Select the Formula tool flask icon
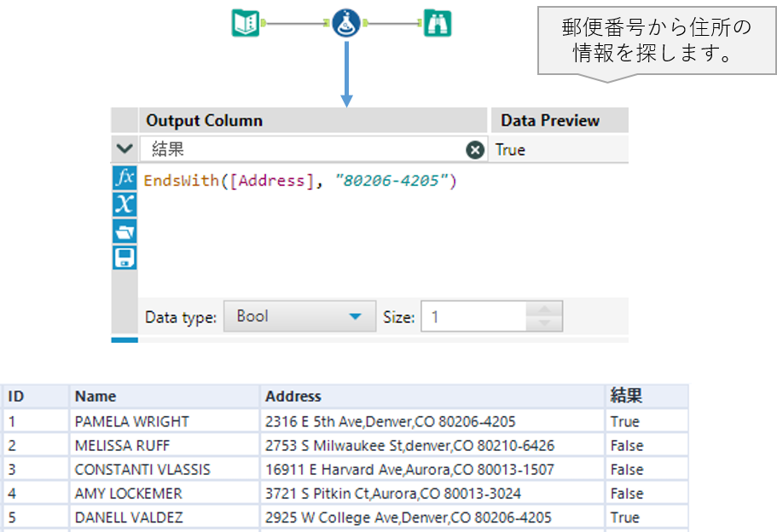The height and width of the screenshot is (532, 777). click(345, 24)
